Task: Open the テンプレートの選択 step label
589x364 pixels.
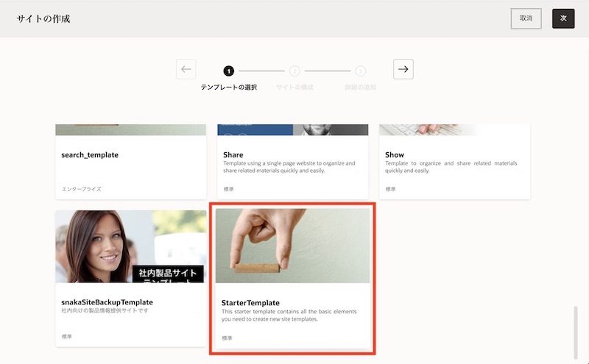Action: click(228, 88)
